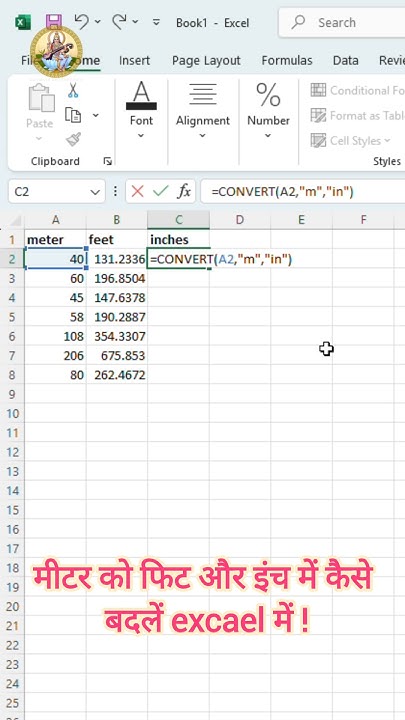Open the Alignment group menu

202,110
